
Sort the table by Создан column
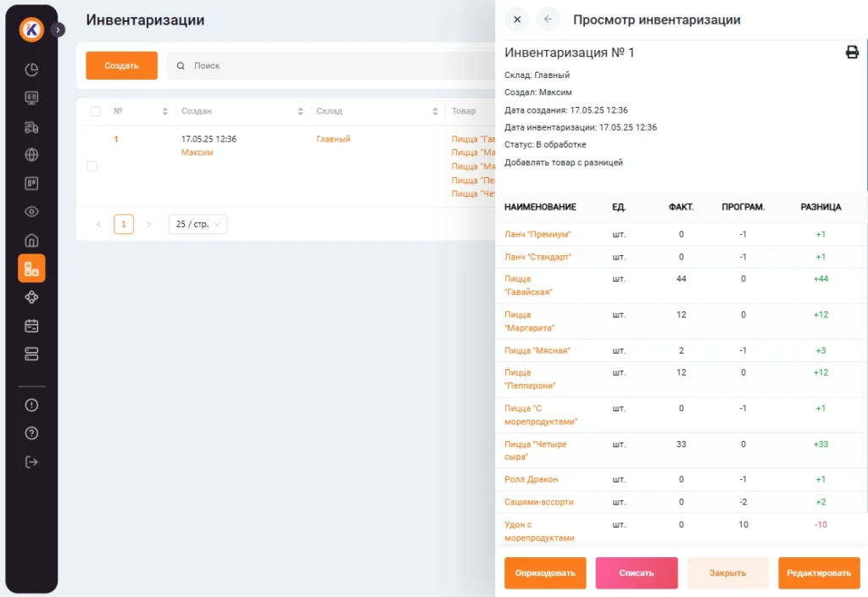coord(300,111)
